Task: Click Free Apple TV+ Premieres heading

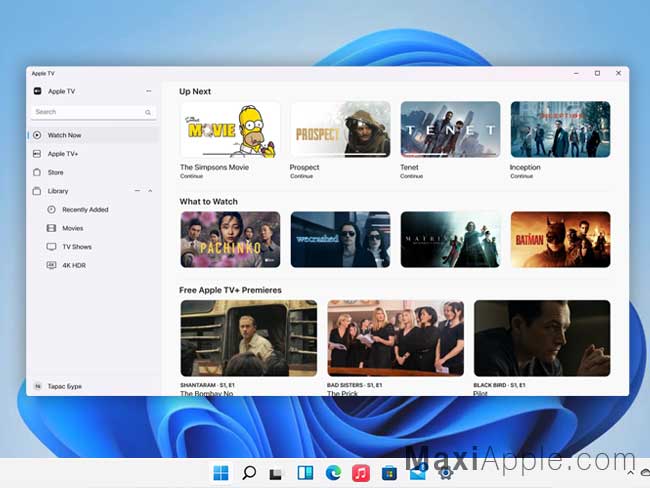Action: tap(230, 290)
